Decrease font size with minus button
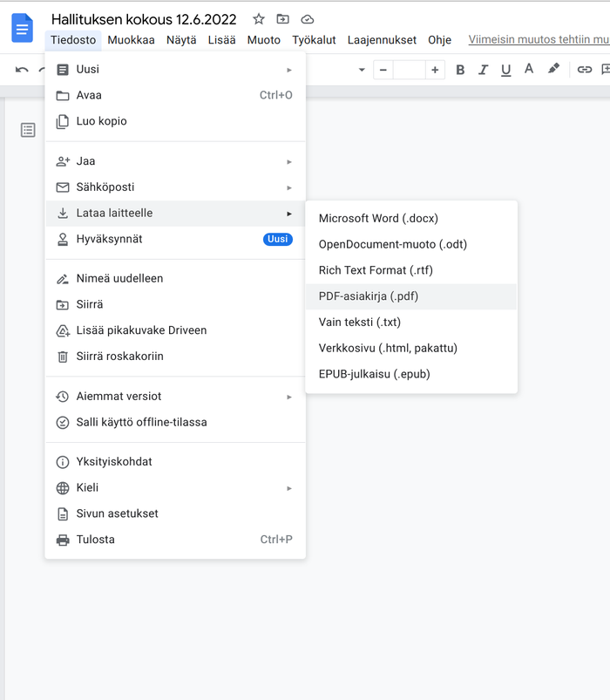This screenshot has width=610, height=700. [383, 70]
